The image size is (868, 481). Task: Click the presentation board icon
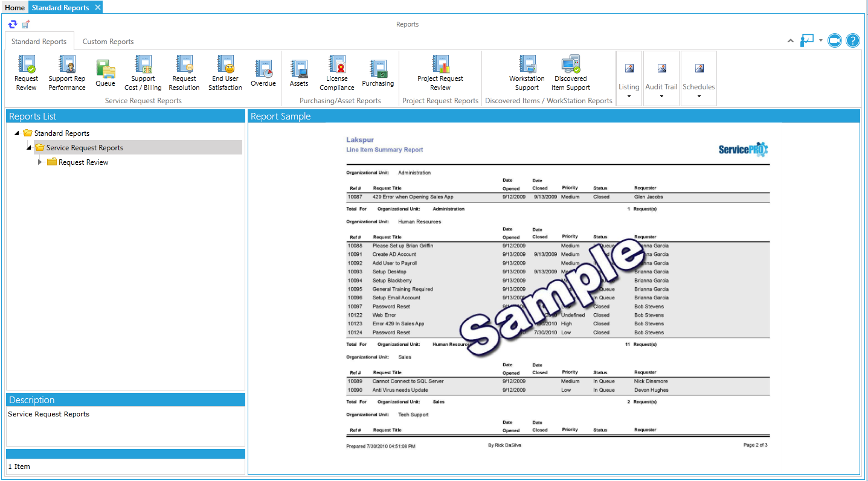point(807,40)
